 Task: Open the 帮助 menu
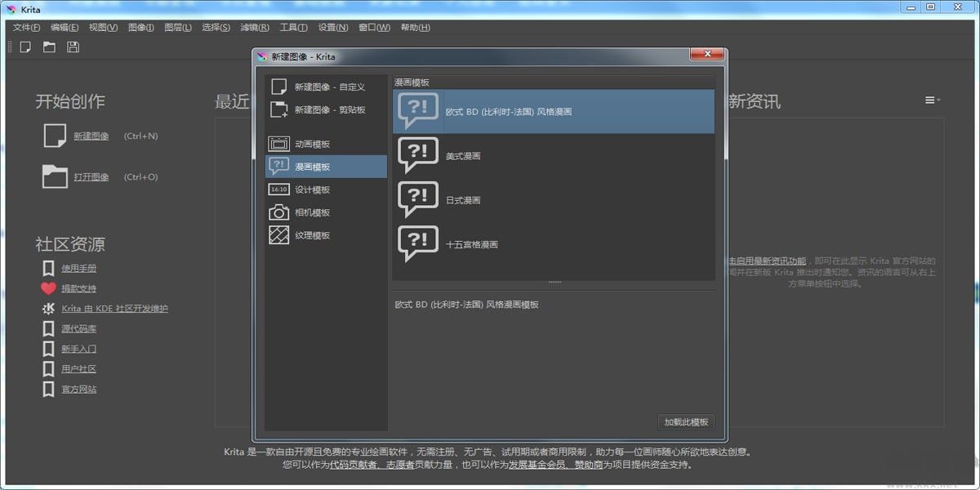pyautogui.click(x=413, y=27)
